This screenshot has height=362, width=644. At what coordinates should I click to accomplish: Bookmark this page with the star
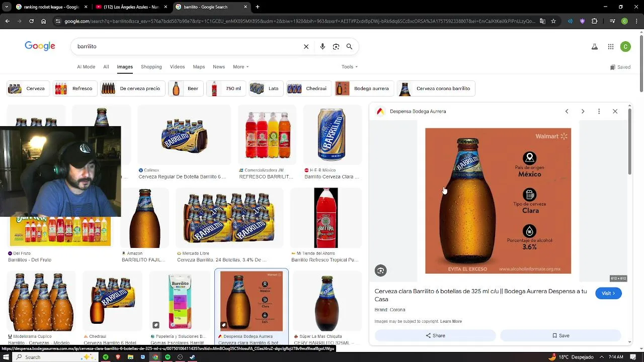tap(553, 21)
